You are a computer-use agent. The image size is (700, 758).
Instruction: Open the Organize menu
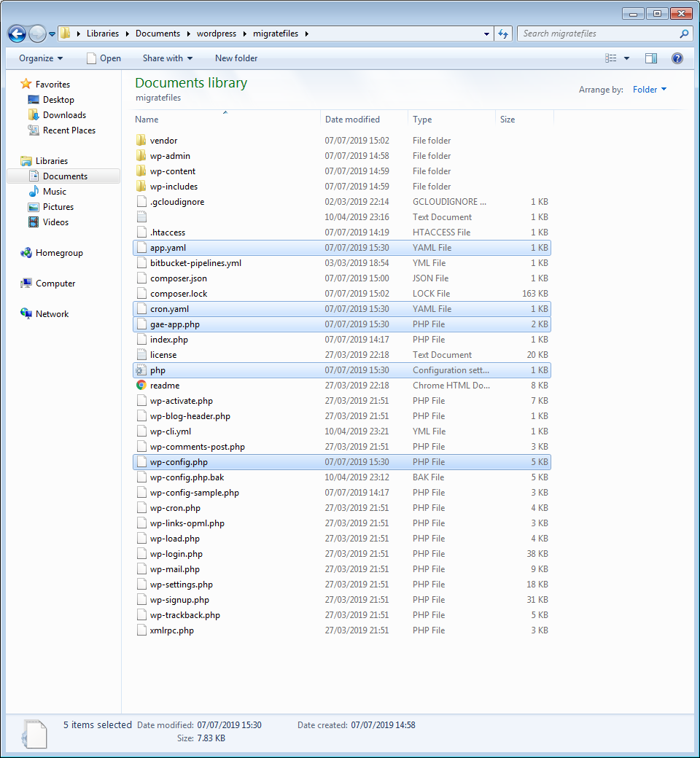[x=41, y=58]
